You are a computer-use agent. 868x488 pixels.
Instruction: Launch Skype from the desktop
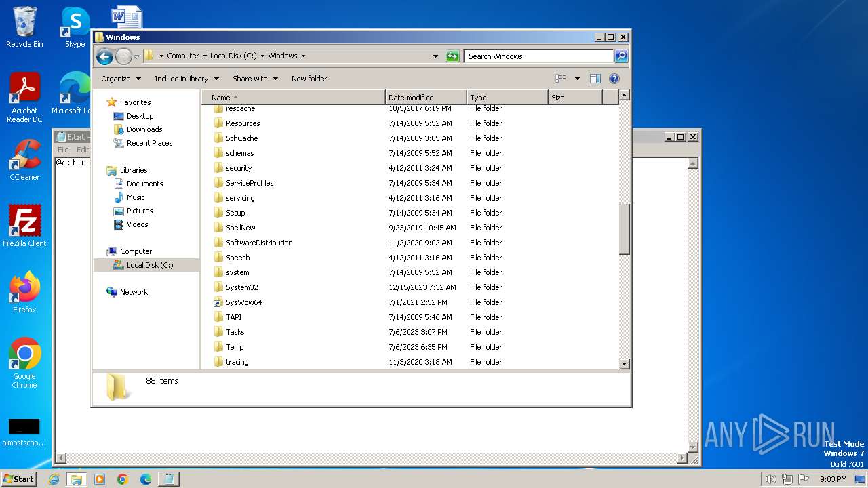click(75, 27)
